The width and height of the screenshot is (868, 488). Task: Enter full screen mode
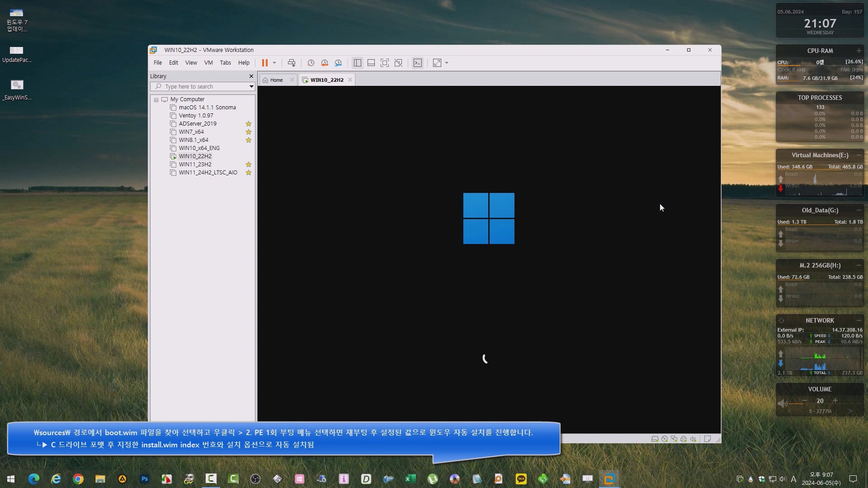pos(385,63)
